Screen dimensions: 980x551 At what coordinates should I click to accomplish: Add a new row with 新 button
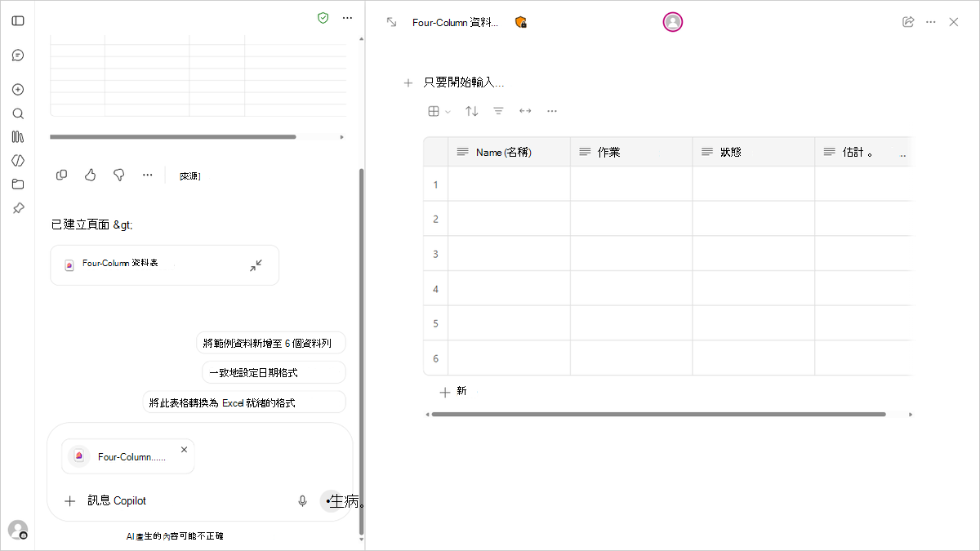point(453,392)
